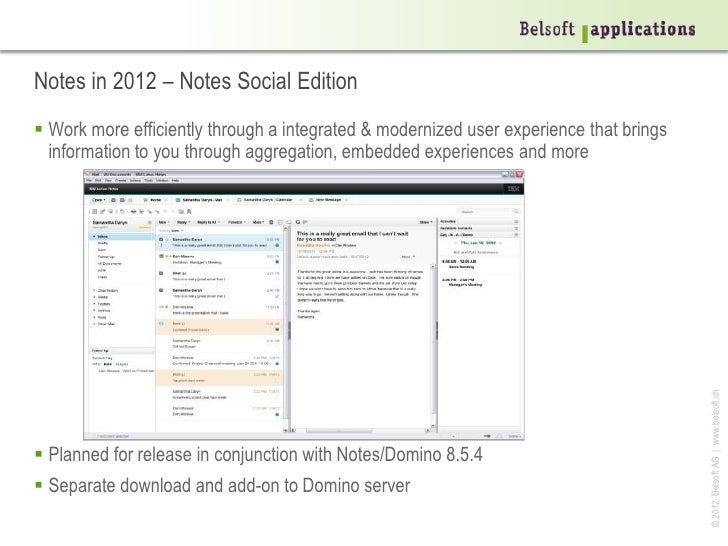The height and width of the screenshot is (546, 728).
Task: Go to next day after Thu Jan 19
Action: (x=500, y=243)
